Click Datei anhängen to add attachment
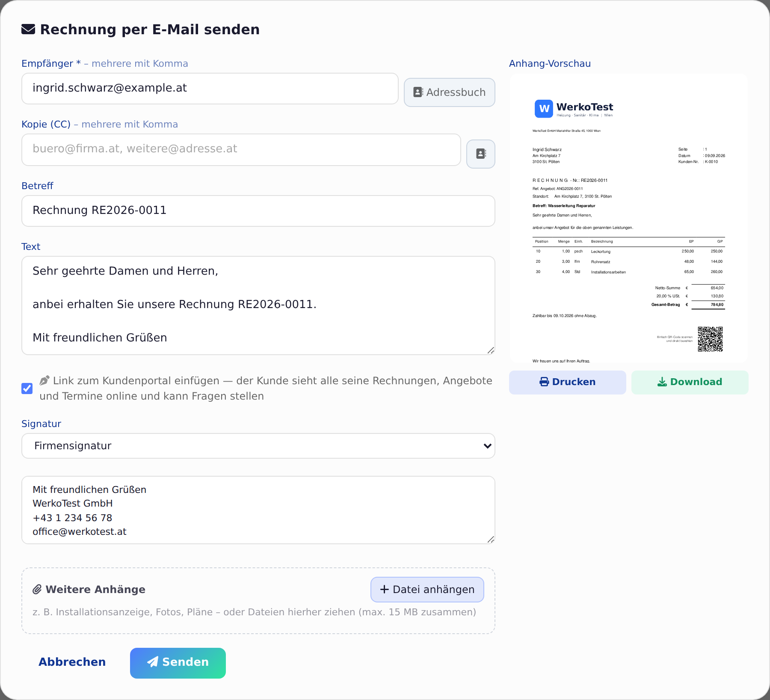 427,590
